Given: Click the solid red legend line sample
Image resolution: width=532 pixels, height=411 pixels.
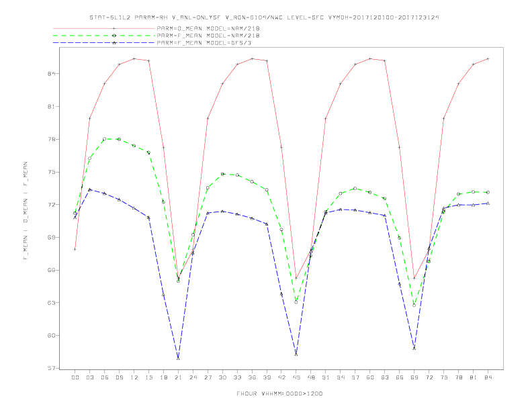Looking at the screenshot, I should 104,28.
